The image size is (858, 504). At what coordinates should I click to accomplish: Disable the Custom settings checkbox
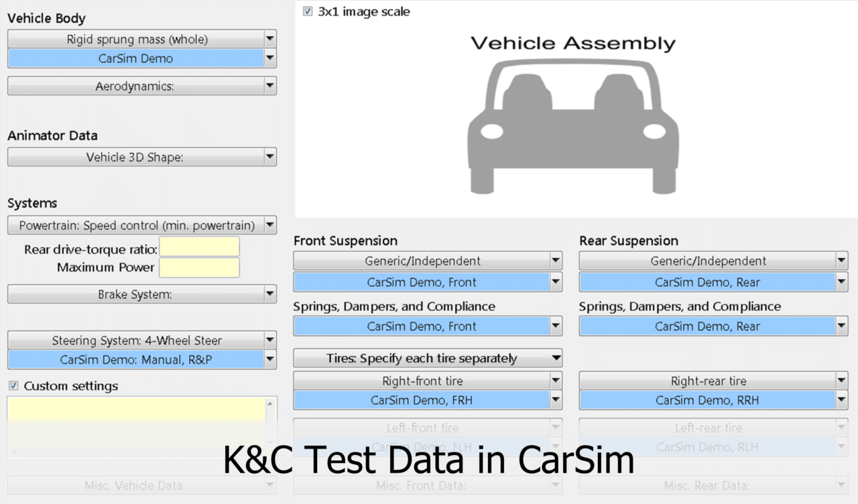15,386
